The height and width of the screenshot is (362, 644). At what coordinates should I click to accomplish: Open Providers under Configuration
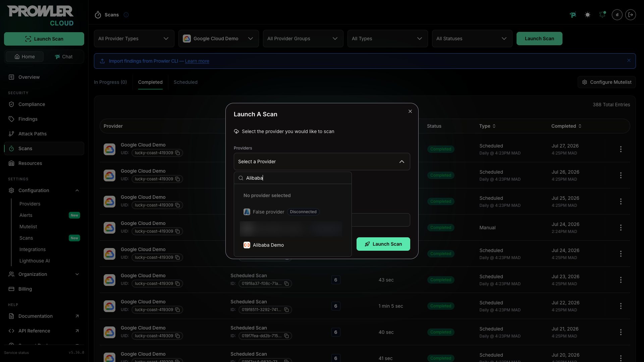(30, 204)
